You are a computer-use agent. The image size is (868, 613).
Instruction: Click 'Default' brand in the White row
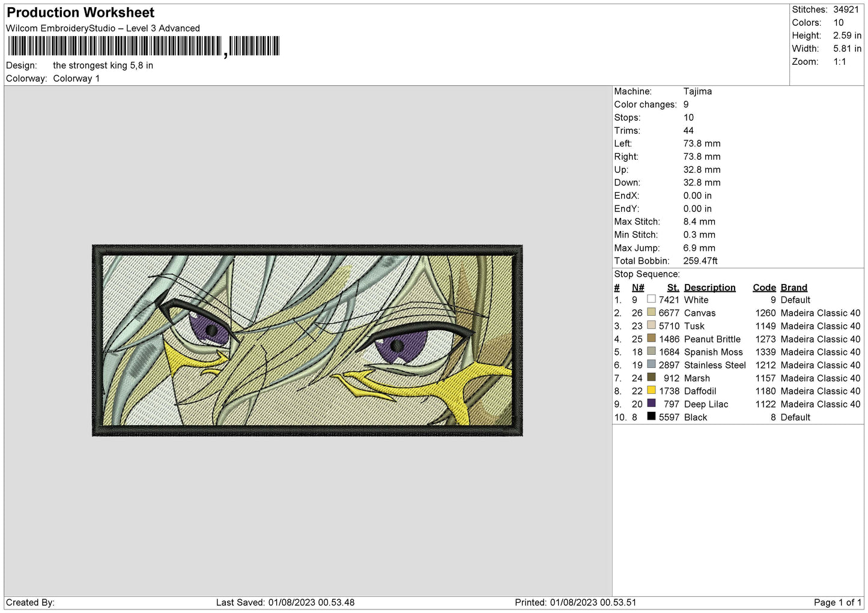pyautogui.click(x=795, y=300)
